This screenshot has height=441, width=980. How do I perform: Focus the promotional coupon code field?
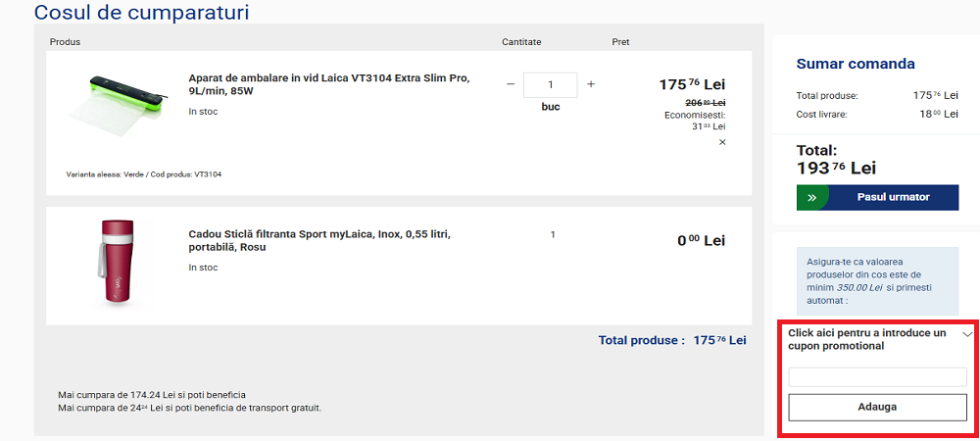[877, 377]
